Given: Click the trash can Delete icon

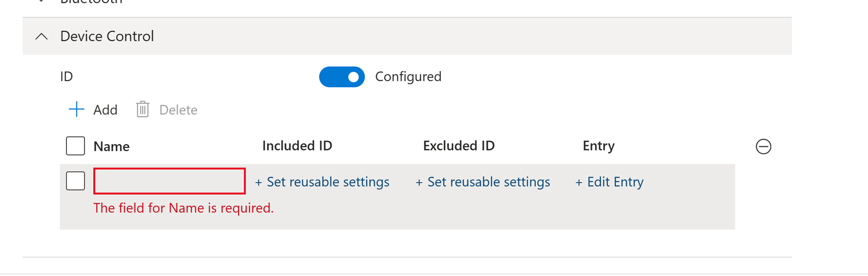Looking at the screenshot, I should [142, 109].
